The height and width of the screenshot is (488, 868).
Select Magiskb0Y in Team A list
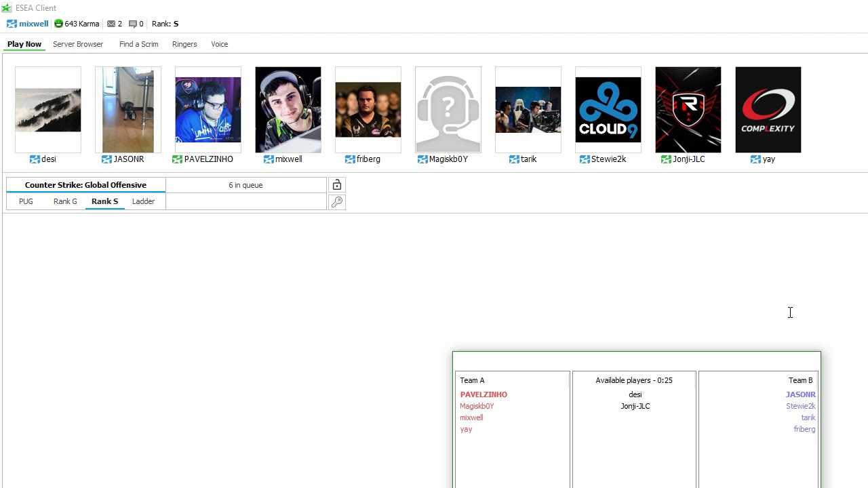coord(477,406)
